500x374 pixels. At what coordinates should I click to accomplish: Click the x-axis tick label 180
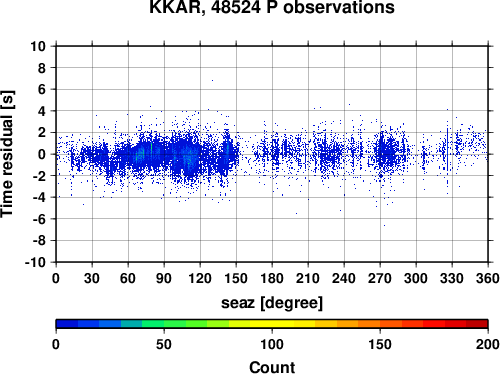tap(272, 278)
